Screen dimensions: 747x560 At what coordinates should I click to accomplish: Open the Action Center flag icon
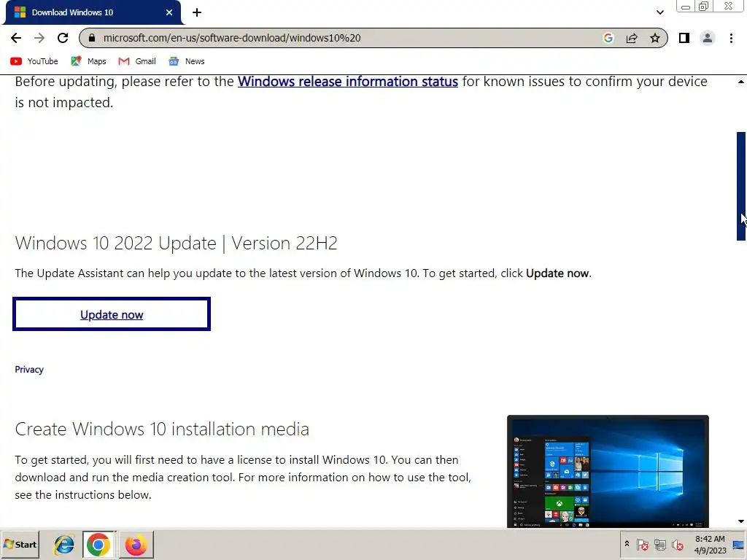(x=642, y=544)
